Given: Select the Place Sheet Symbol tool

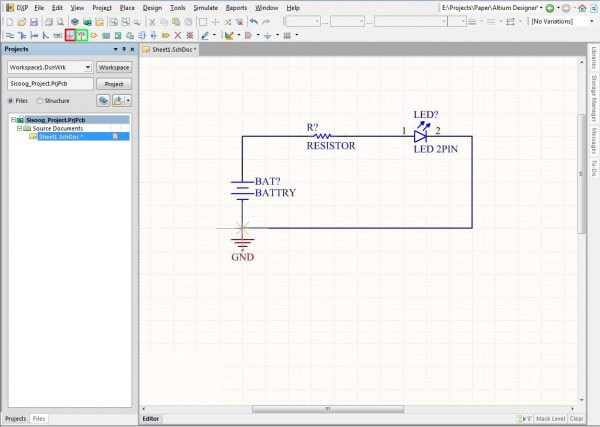Looking at the screenshot, I should pyautogui.click(x=106, y=36).
